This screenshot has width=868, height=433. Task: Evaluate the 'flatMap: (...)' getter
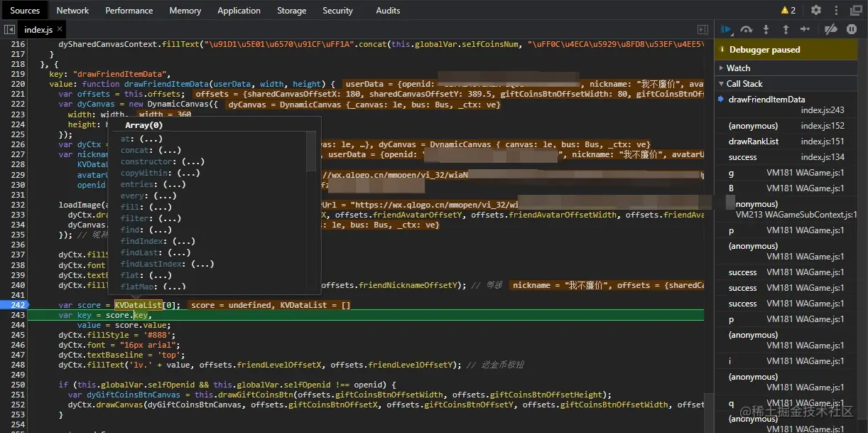[x=153, y=287]
